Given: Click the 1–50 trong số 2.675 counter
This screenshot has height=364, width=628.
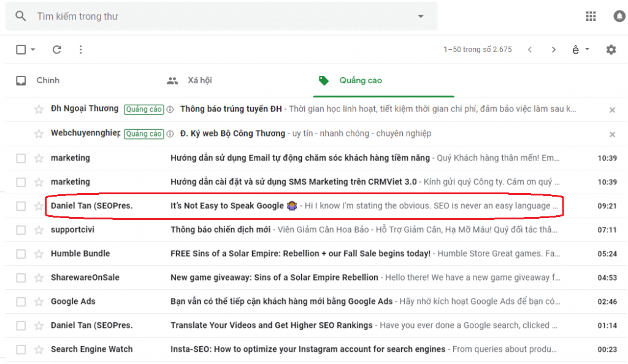Looking at the screenshot, I should [477, 50].
